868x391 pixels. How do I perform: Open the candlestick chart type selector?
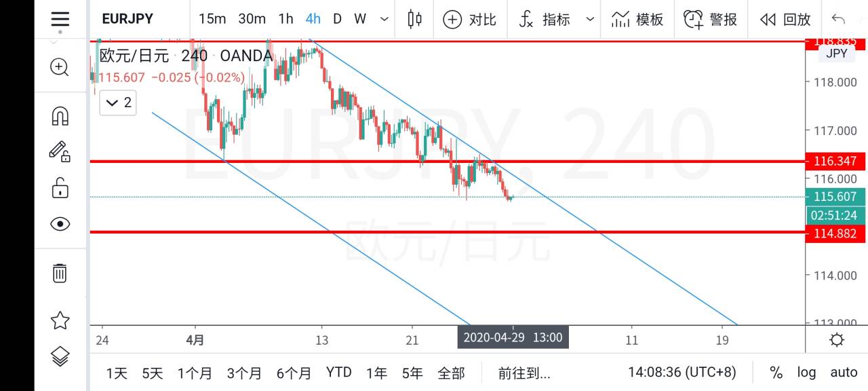(414, 19)
